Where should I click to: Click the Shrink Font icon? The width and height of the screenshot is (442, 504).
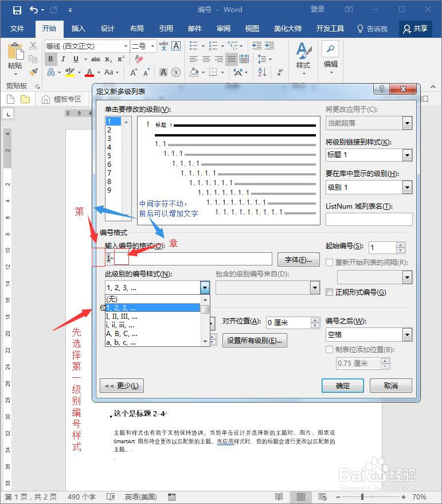click(146, 72)
